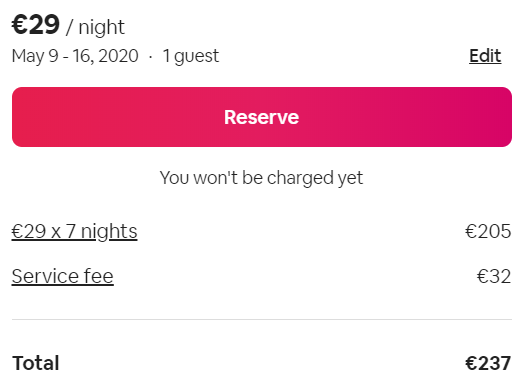Screen dimensions: 532x382
Task: Click the €32 service fee amount
Action: 494,276
